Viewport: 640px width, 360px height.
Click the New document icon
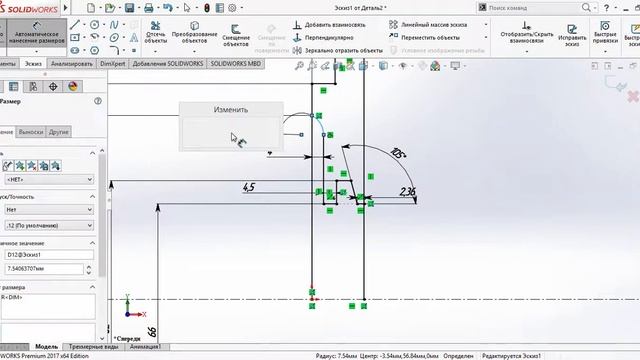(91, 8)
